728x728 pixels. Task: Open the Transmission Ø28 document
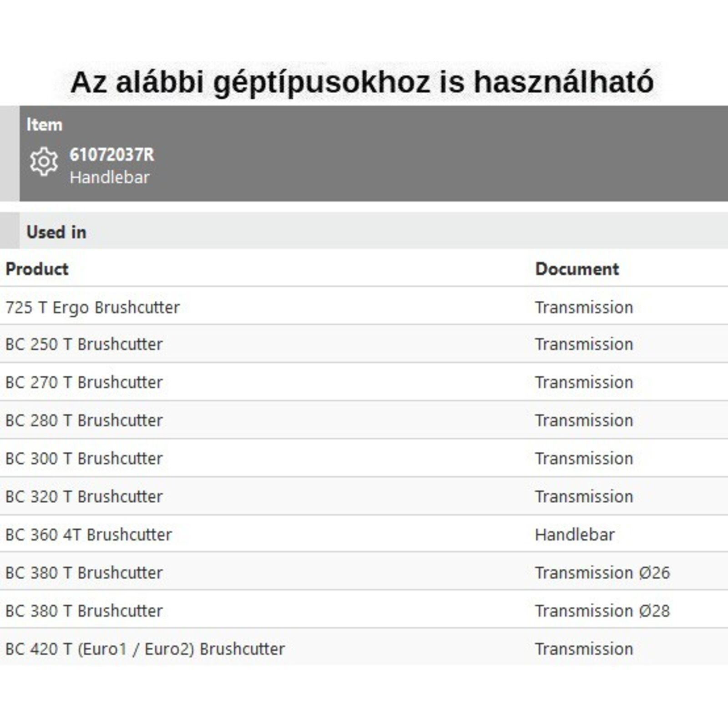[x=602, y=611]
